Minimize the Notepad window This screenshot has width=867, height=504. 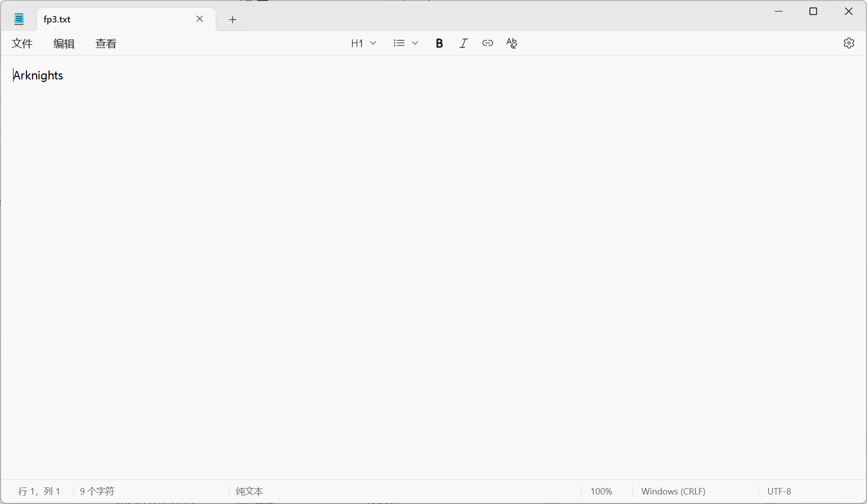coord(779,11)
